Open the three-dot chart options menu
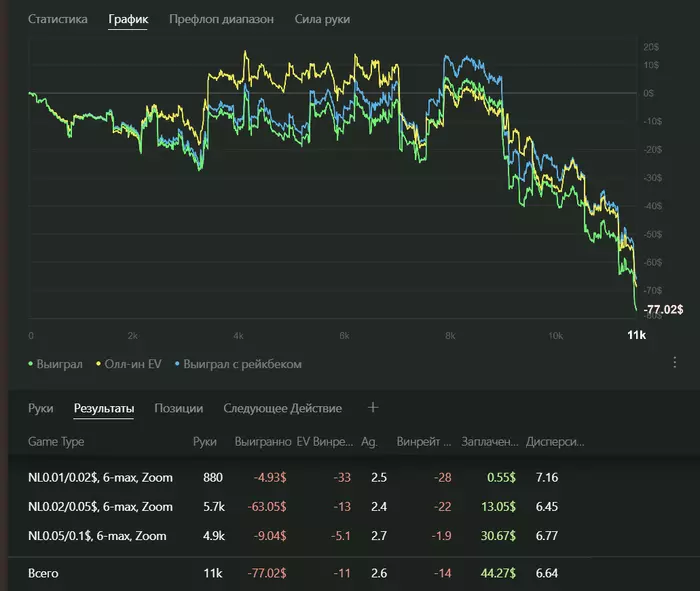Image resolution: width=700 pixels, height=591 pixels. tap(675, 362)
